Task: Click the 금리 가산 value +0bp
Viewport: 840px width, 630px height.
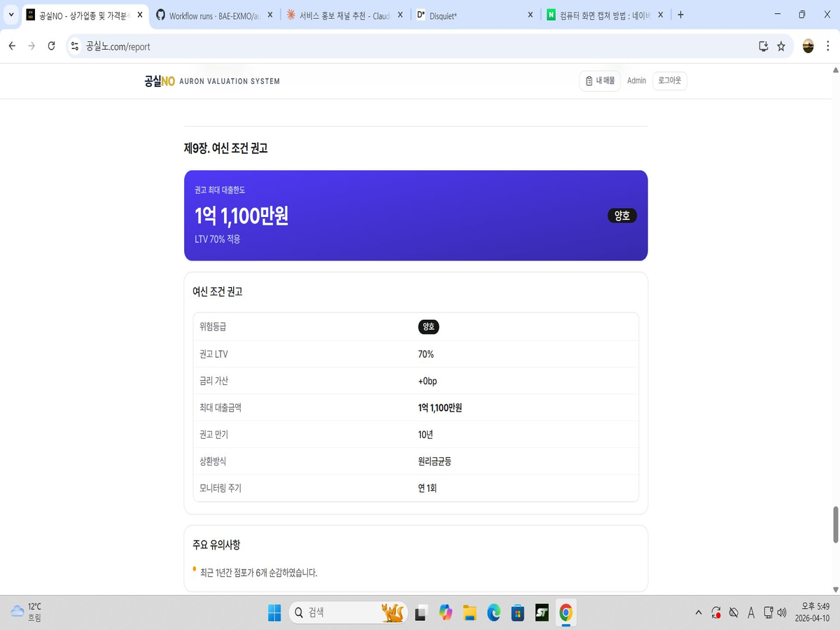Action: tap(428, 381)
